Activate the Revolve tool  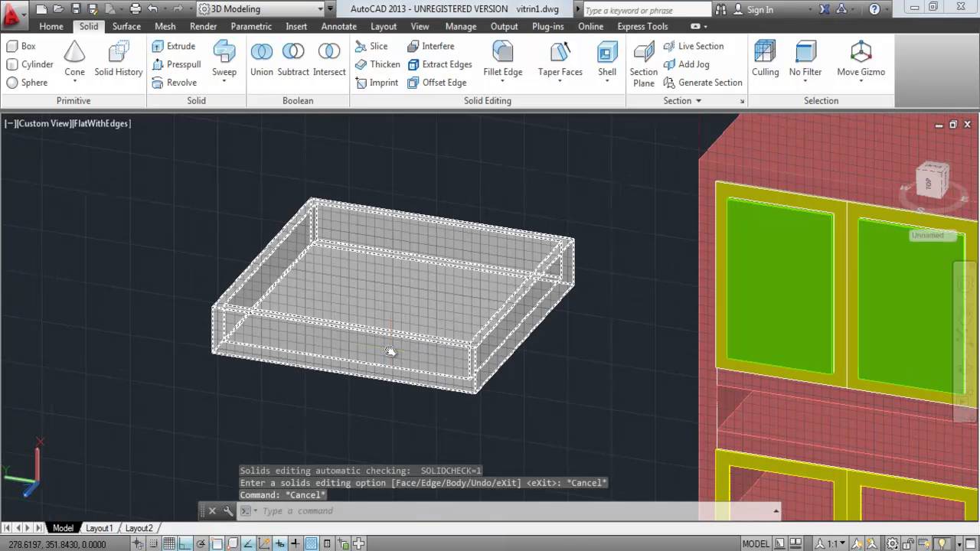[175, 83]
